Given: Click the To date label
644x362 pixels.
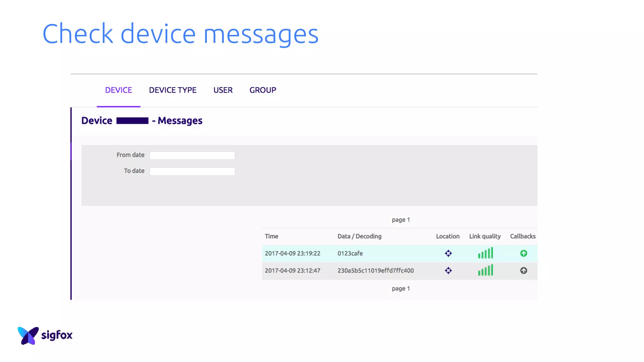Looking at the screenshot, I should tap(134, 171).
